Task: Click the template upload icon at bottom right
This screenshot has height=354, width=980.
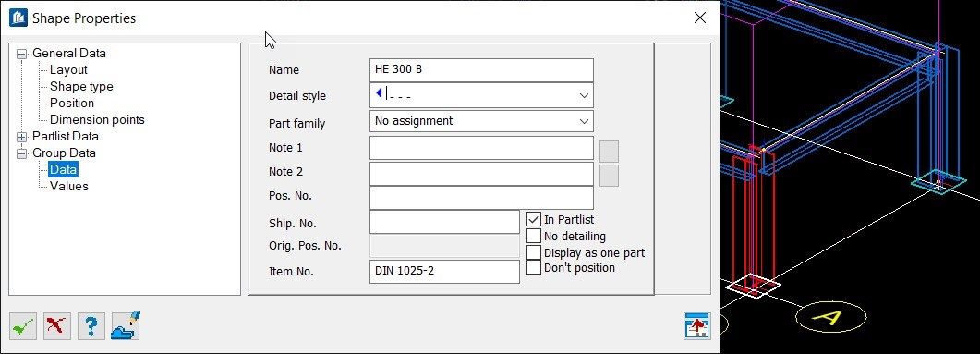Action: pos(696,326)
